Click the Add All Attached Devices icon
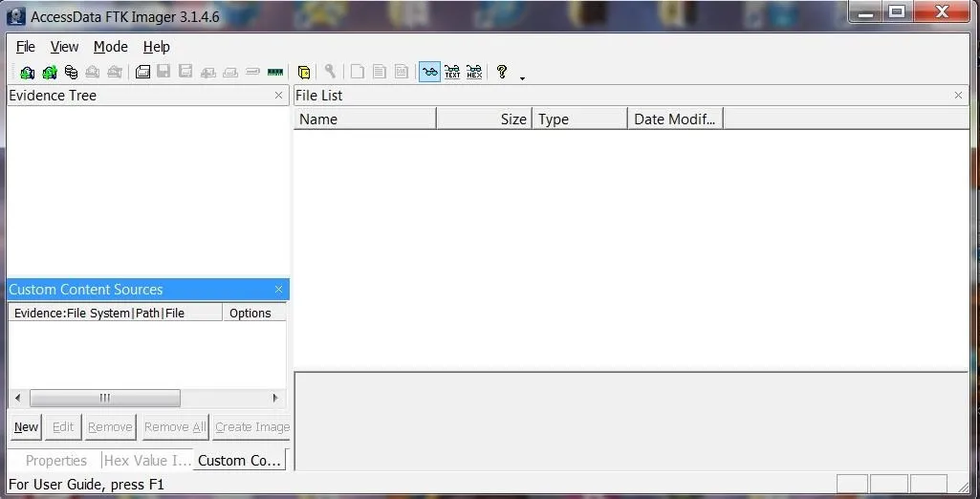This screenshot has height=499, width=980. tap(50, 73)
